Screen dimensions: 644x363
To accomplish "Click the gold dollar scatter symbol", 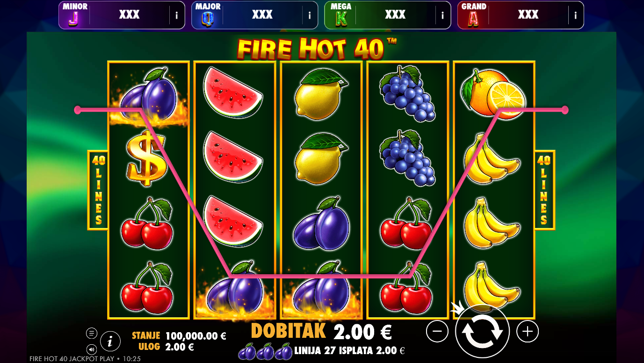I will tap(146, 157).
